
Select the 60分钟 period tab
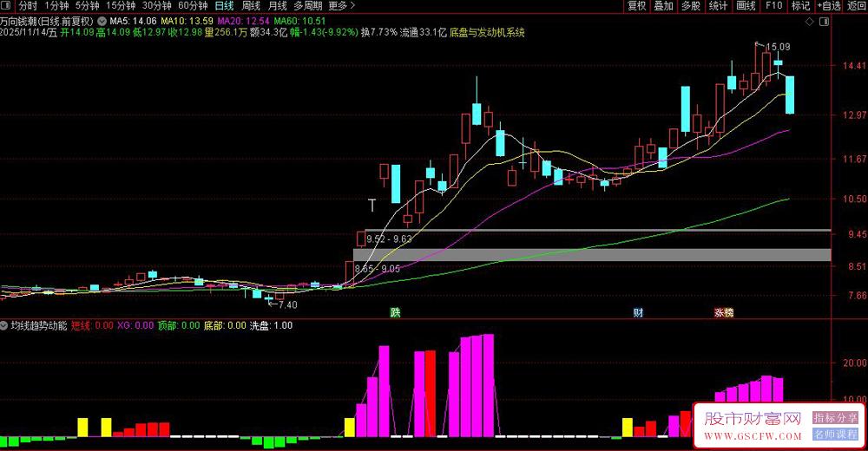coord(193,6)
